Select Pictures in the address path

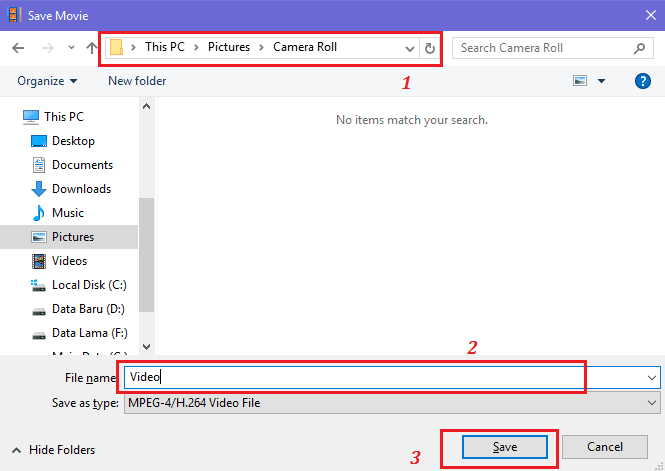pos(229,47)
